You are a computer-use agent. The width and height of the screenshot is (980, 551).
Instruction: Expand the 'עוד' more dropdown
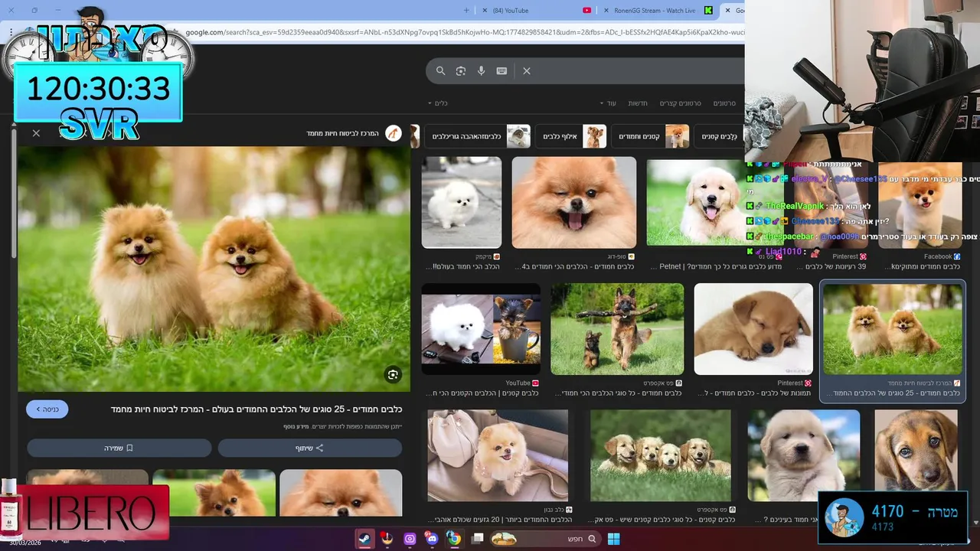pyautogui.click(x=607, y=103)
